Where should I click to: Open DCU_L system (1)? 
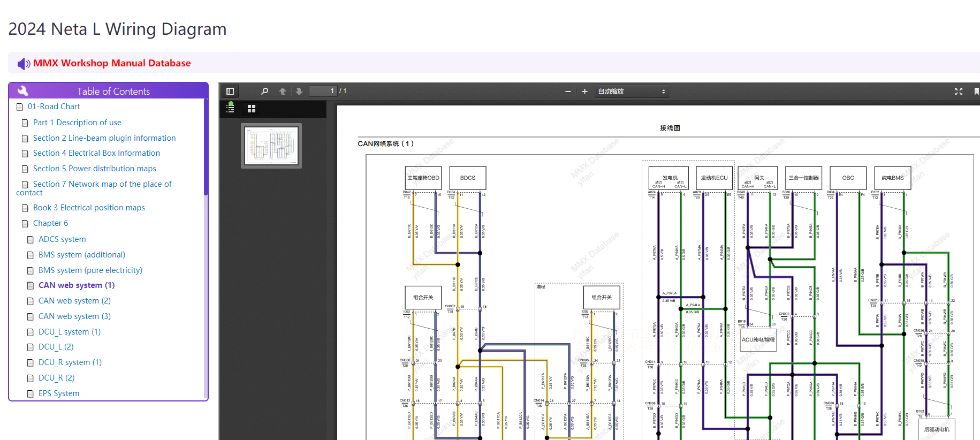[x=70, y=332]
